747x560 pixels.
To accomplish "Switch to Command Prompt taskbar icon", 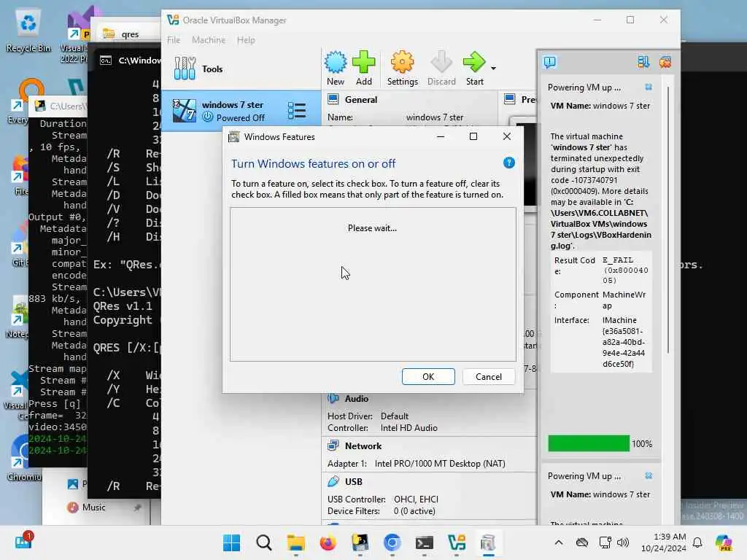I will tap(424, 542).
